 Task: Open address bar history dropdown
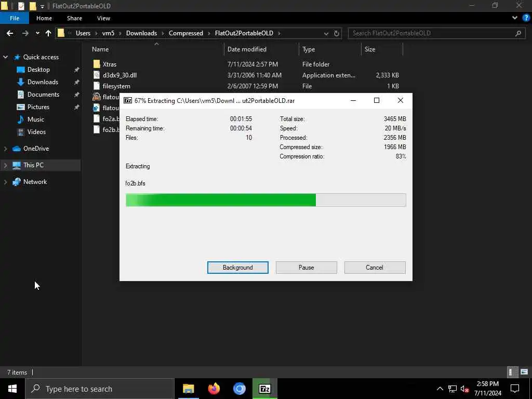326,33
